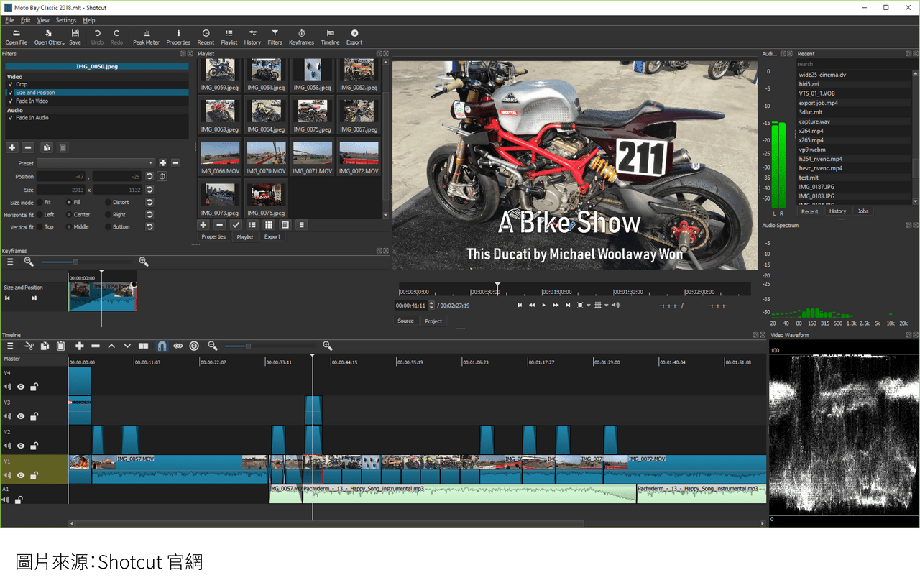The height and width of the screenshot is (588, 920).
Task: Open the Settings menu
Action: point(66,20)
